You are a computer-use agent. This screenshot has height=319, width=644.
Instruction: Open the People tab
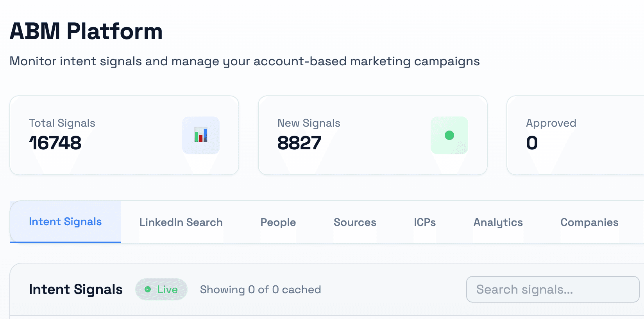tap(278, 222)
